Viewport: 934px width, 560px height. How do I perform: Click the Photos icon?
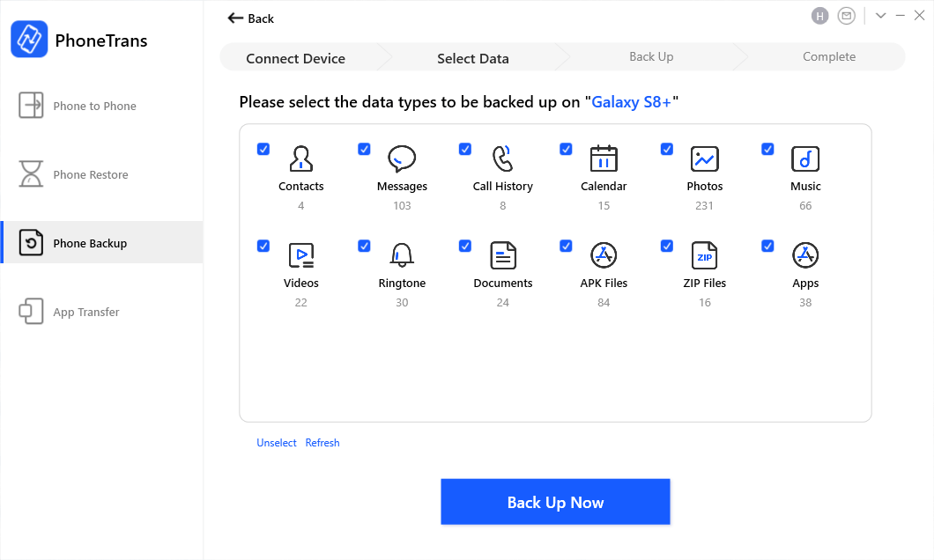[x=705, y=158]
